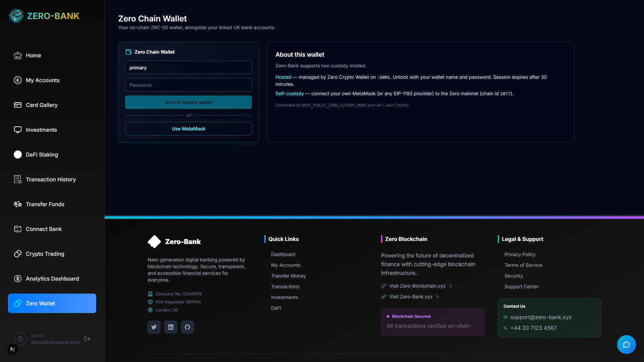The image size is (644, 362).
Task: Click the Use MetaMask button
Action: pos(188,129)
